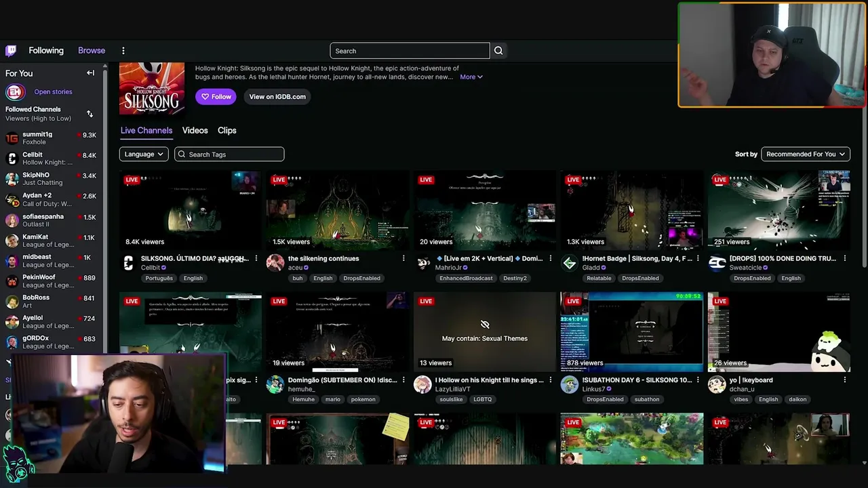Toggle followed channels sort order icon
Screen dimensions: 868x488
pyautogui.click(x=90, y=114)
